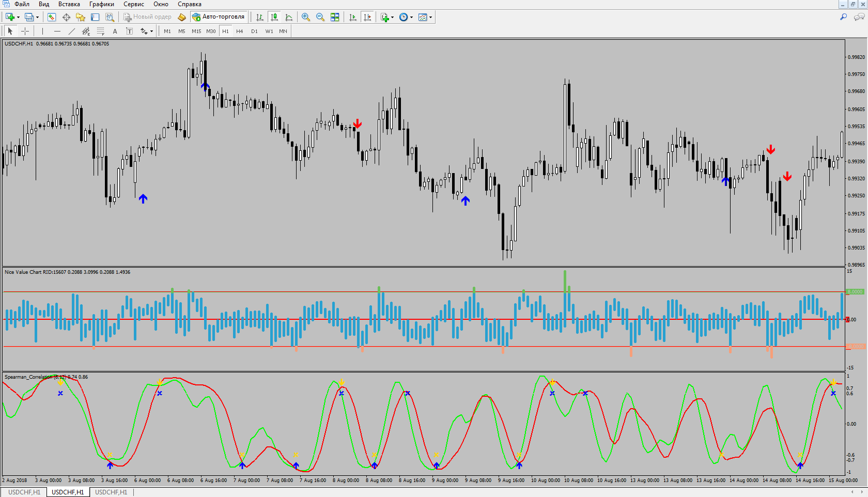Open the Templates icon
Viewport: 868px width, 497px height.
[x=423, y=17]
